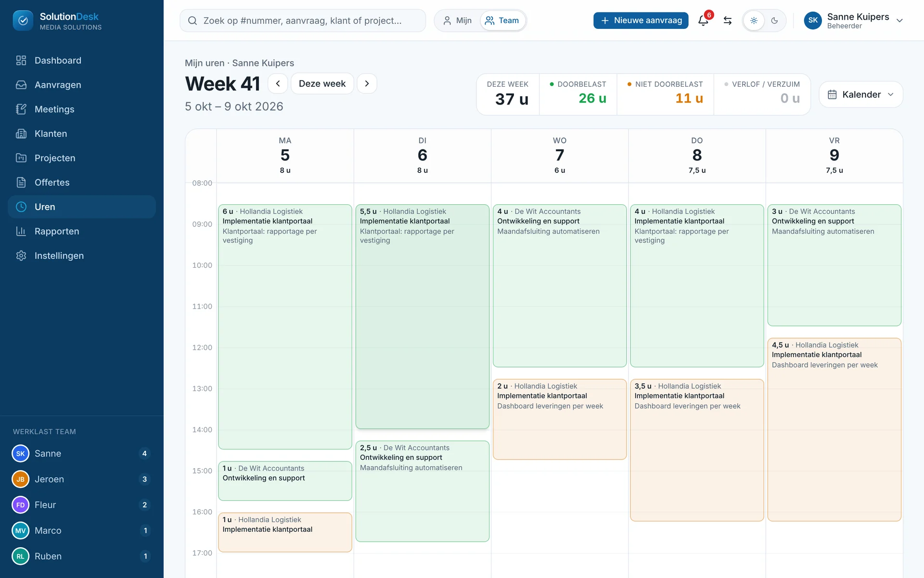Click the Deze week button

click(322, 83)
